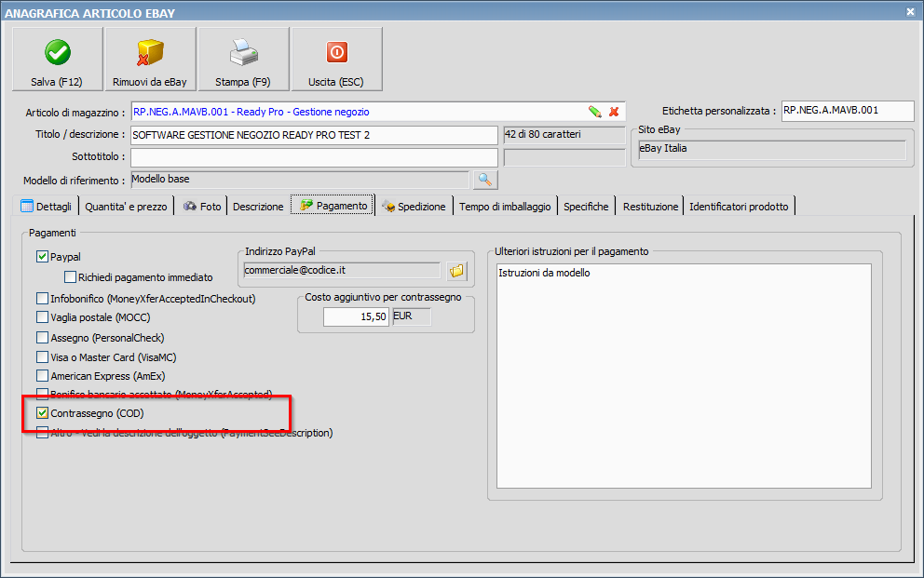This screenshot has height=578, width=924.
Task: Close the Anagrafica Articolo eBay window
Action: pyautogui.click(x=910, y=11)
